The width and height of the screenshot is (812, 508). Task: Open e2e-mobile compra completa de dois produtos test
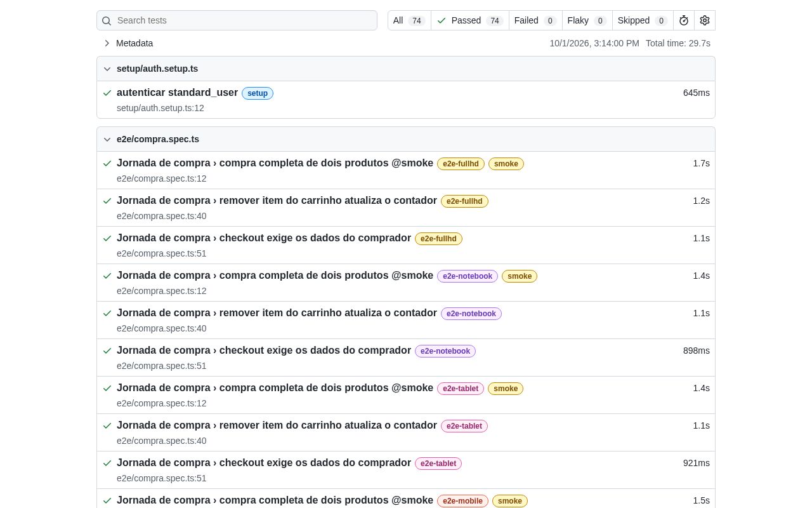(275, 500)
